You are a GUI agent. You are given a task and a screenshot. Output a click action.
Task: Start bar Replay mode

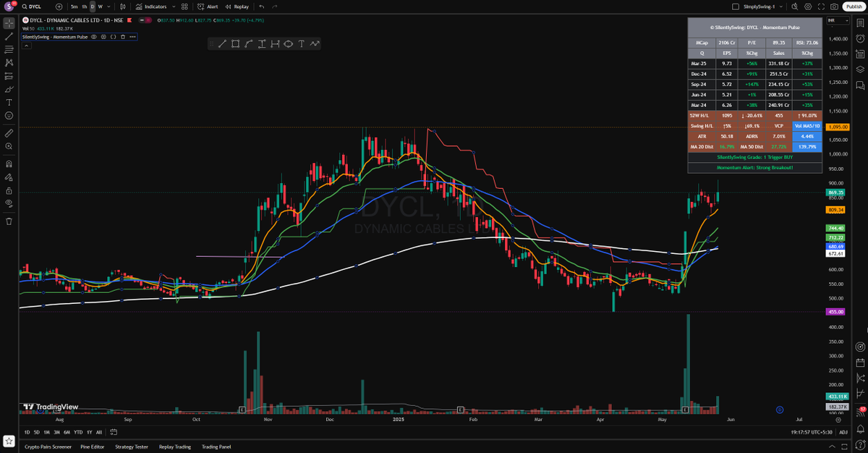(x=237, y=7)
